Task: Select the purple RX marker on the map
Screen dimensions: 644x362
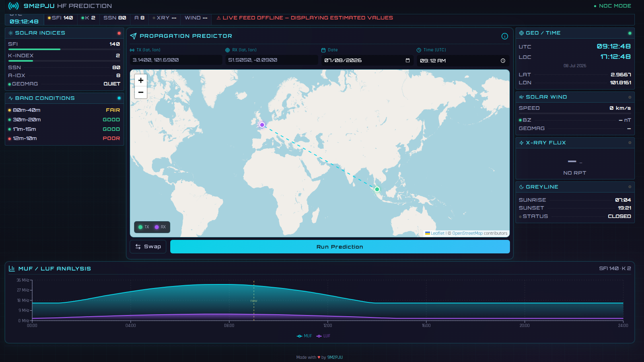Action: pyautogui.click(x=262, y=125)
